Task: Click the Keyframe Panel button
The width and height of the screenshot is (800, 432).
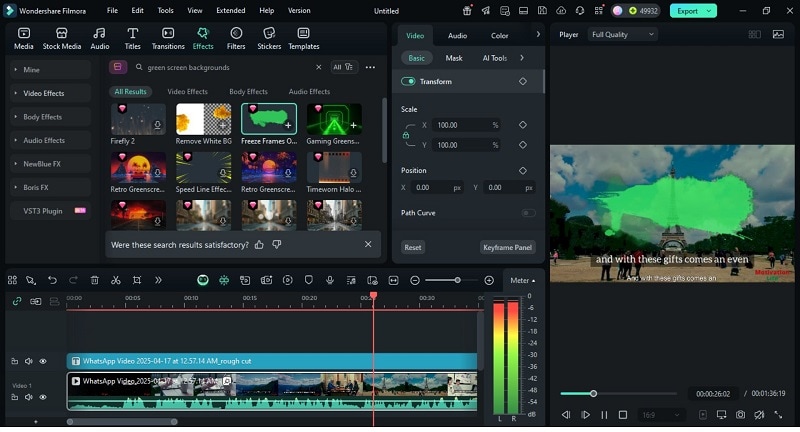Action: pos(507,247)
